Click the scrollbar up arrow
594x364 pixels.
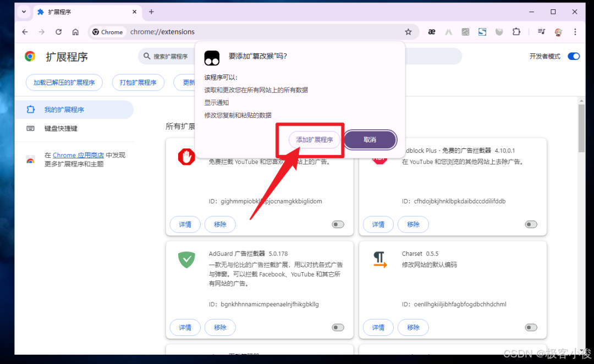581,101
